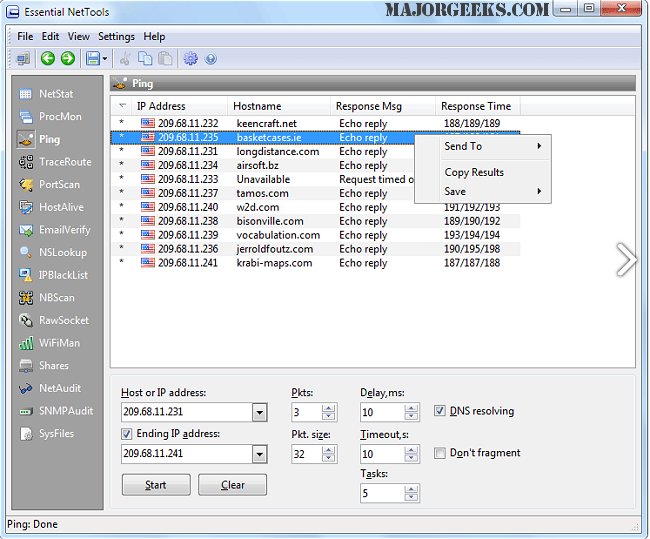
Task: Enable the Don't fragment checkbox
Action: pyautogui.click(x=439, y=453)
